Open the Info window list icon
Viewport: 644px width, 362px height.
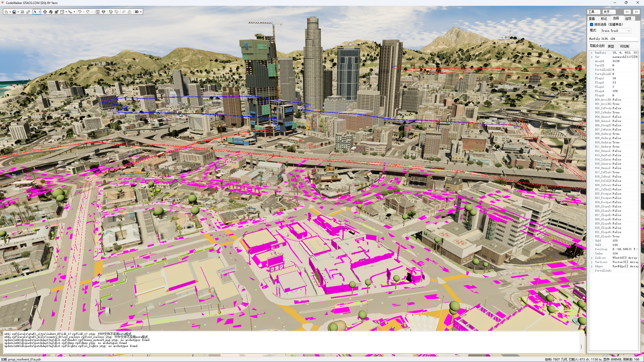98,12
